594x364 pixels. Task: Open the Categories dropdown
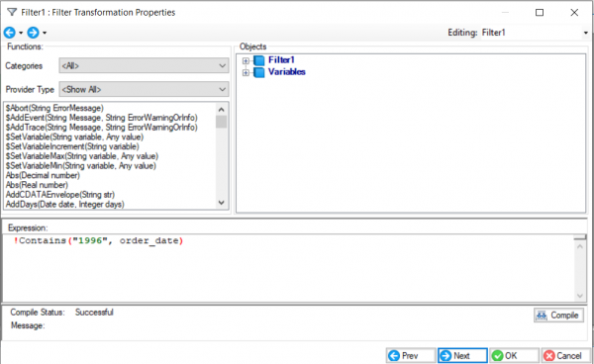144,66
